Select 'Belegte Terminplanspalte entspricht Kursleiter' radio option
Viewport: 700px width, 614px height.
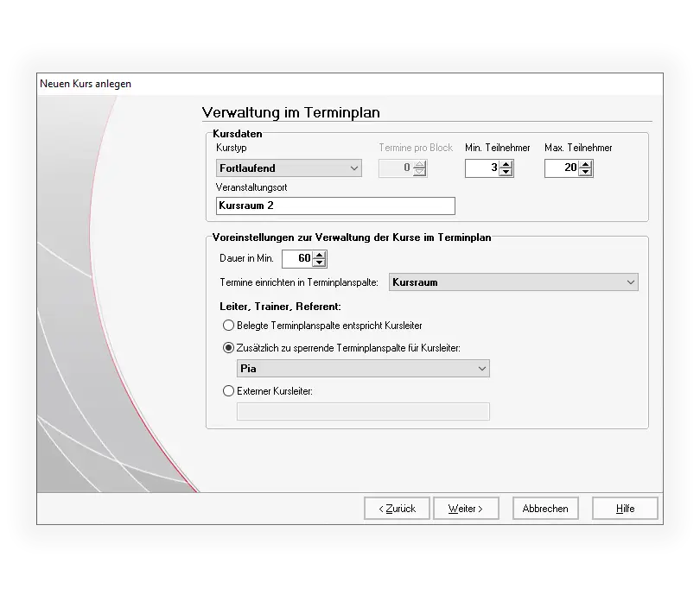coord(229,326)
